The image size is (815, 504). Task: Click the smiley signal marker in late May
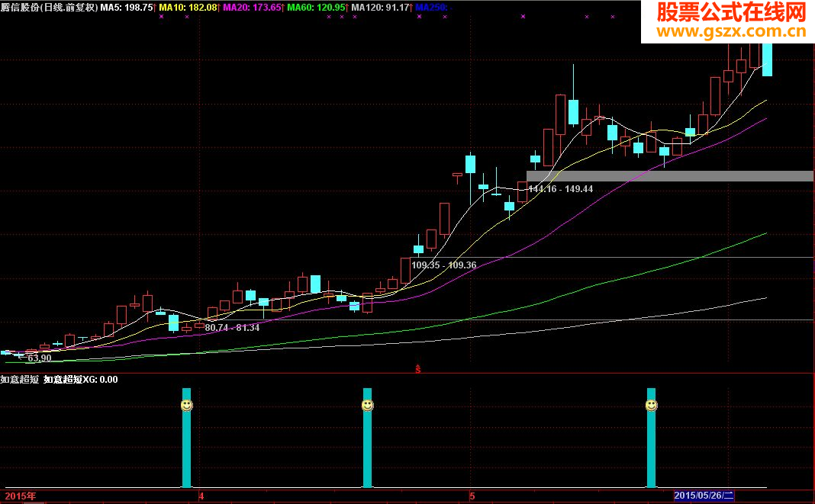point(651,406)
